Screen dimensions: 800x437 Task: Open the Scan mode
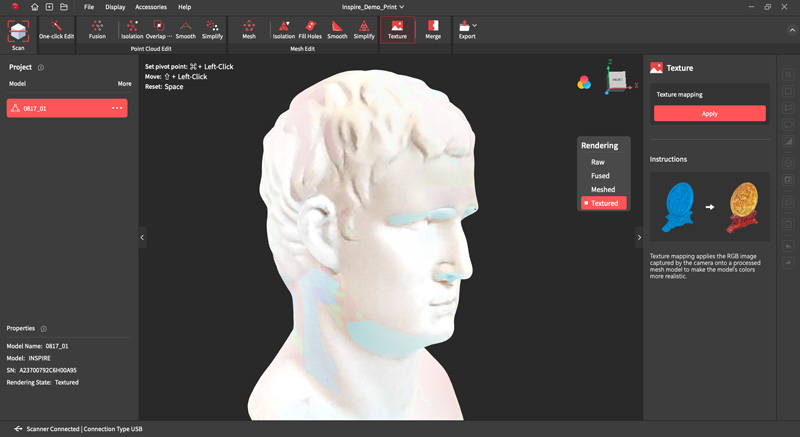coord(18,35)
